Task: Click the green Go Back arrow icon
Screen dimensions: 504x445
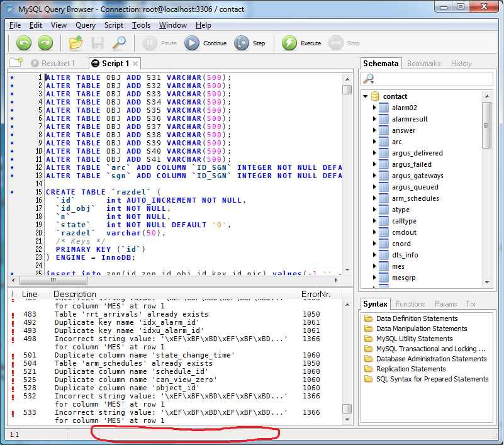Action: point(24,43)
